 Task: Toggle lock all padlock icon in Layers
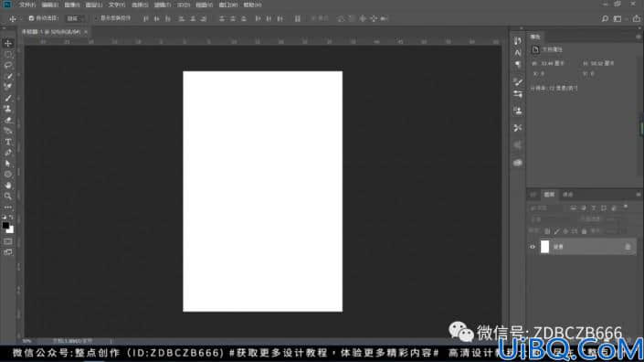[x=584, y=232]
